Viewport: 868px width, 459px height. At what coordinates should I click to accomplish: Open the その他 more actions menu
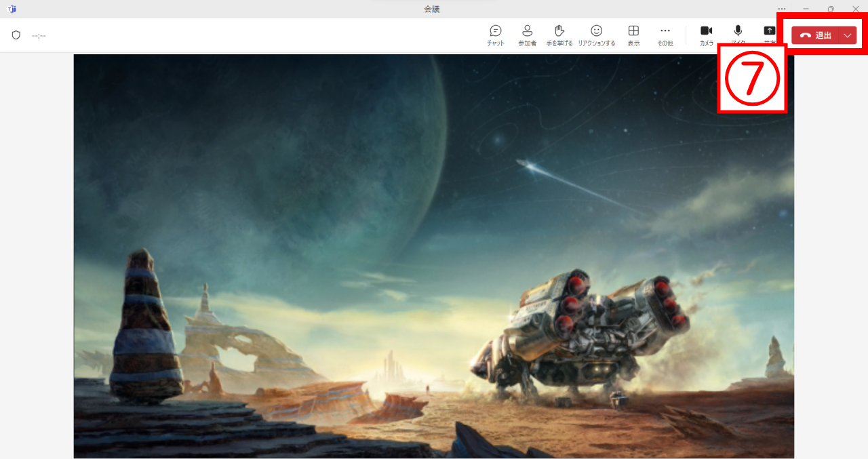(665, 35)
